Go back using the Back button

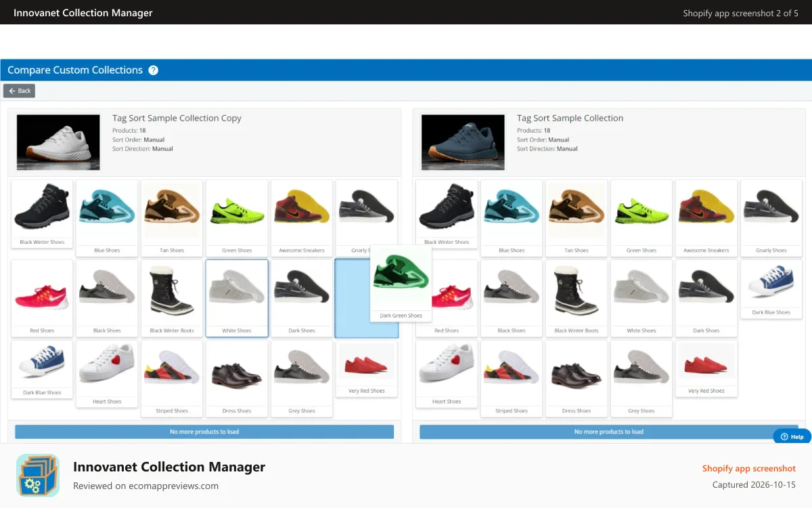[19, 91]
